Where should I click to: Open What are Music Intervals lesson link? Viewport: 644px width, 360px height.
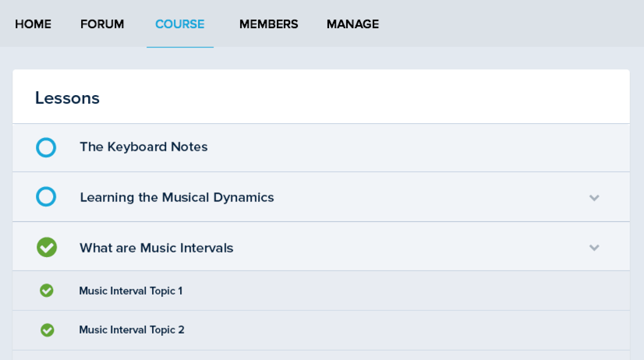(156, 248)
